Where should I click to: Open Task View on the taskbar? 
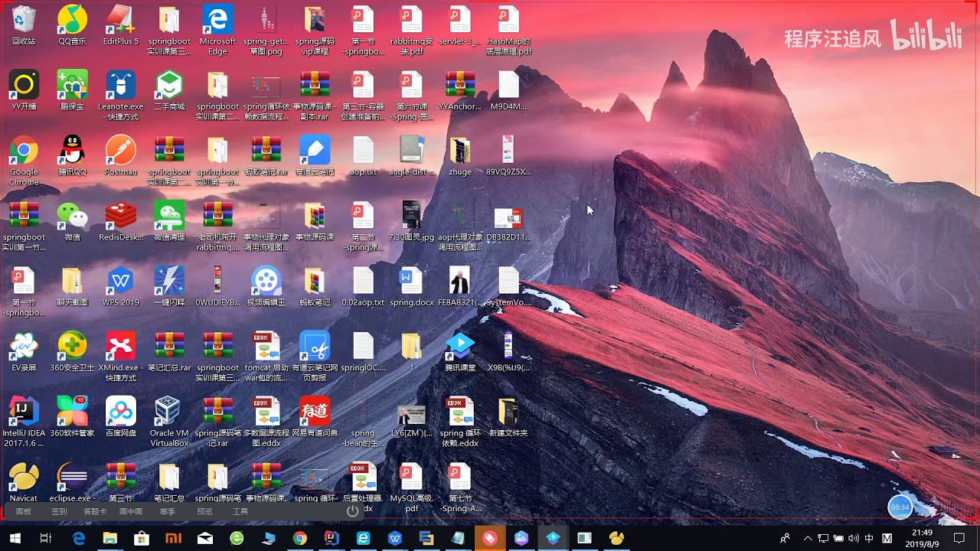(46, 539)
